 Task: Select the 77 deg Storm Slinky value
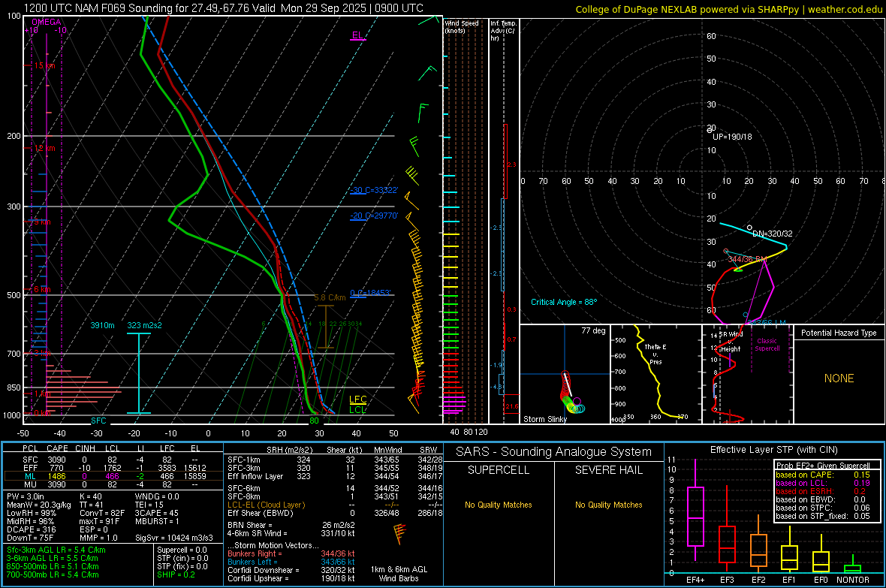click(593, 330)
